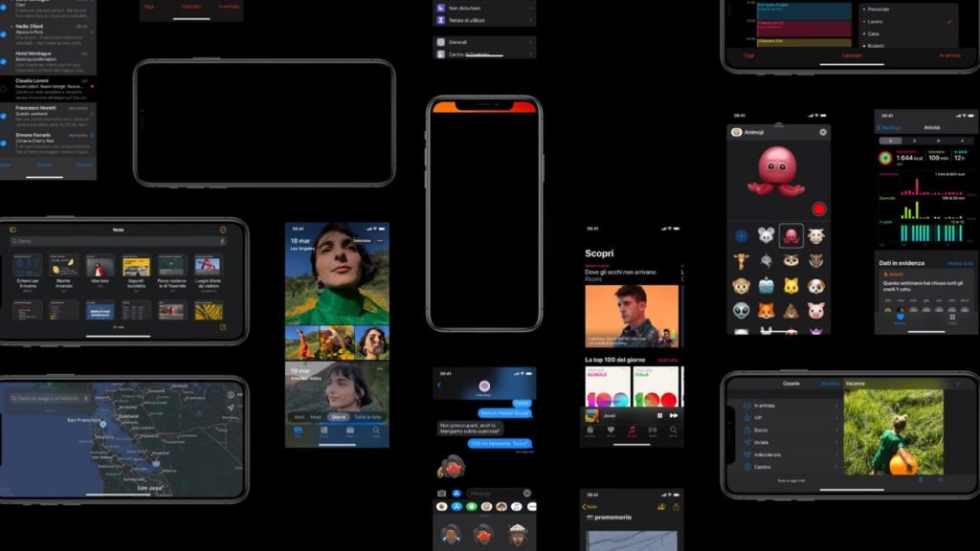
Task: Click San Francisco location marker on map
Action: click(103, 424)
